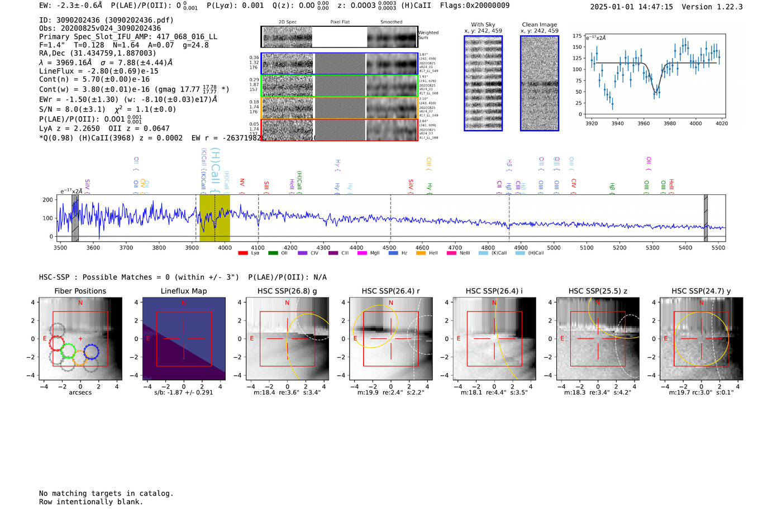
Task: Click the CIV purple legend swatch
Action: point(302,253)
